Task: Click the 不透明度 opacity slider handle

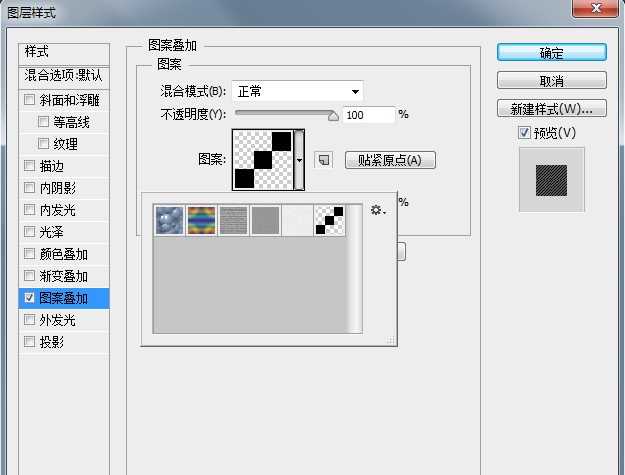Action: point(333,115)
